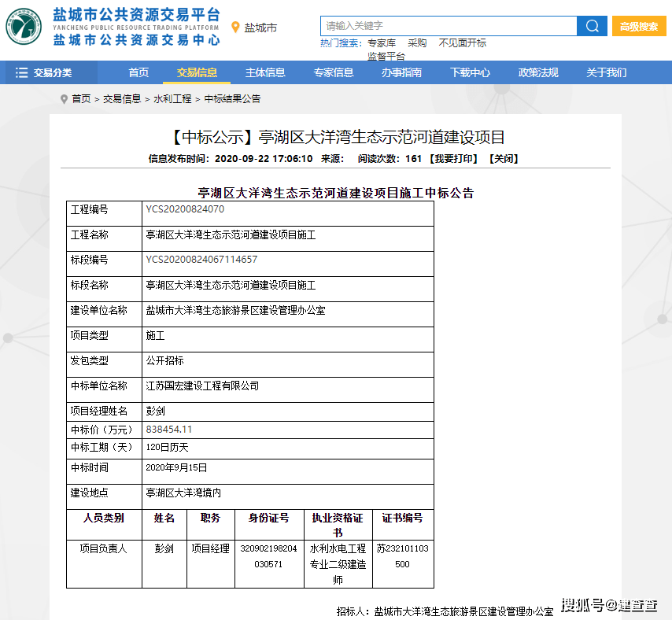Click the project number YCS20200824070
The width and height of the screenshot is (672, 620).
point(185,209)
